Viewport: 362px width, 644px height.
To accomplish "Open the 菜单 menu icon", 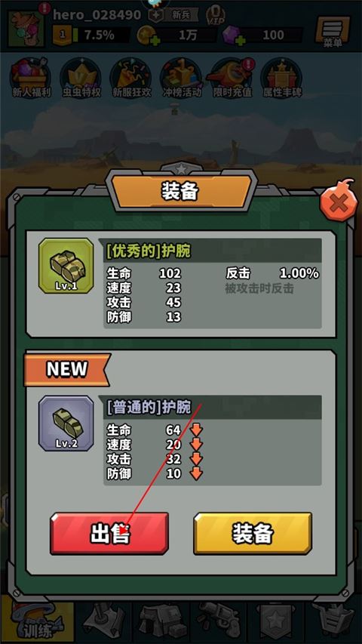I will pos(333,32).
